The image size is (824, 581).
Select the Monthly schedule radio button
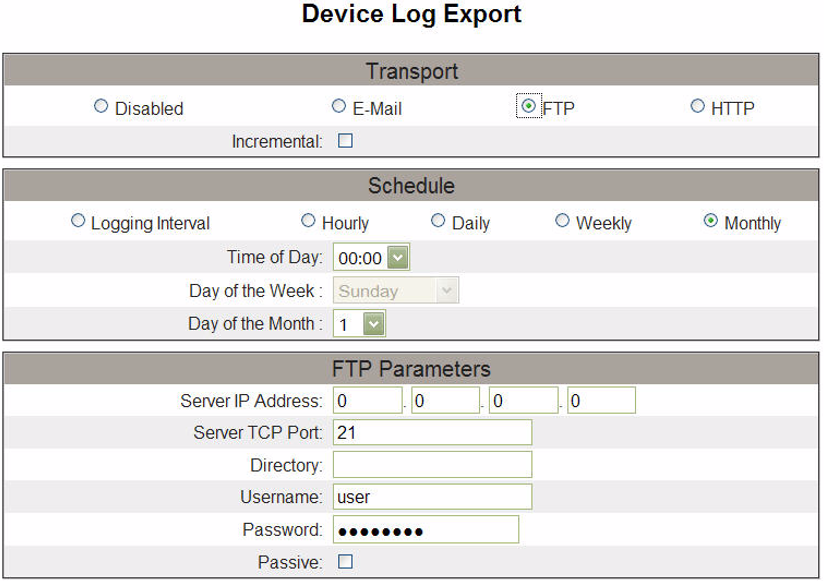click(x=710, y=221)
